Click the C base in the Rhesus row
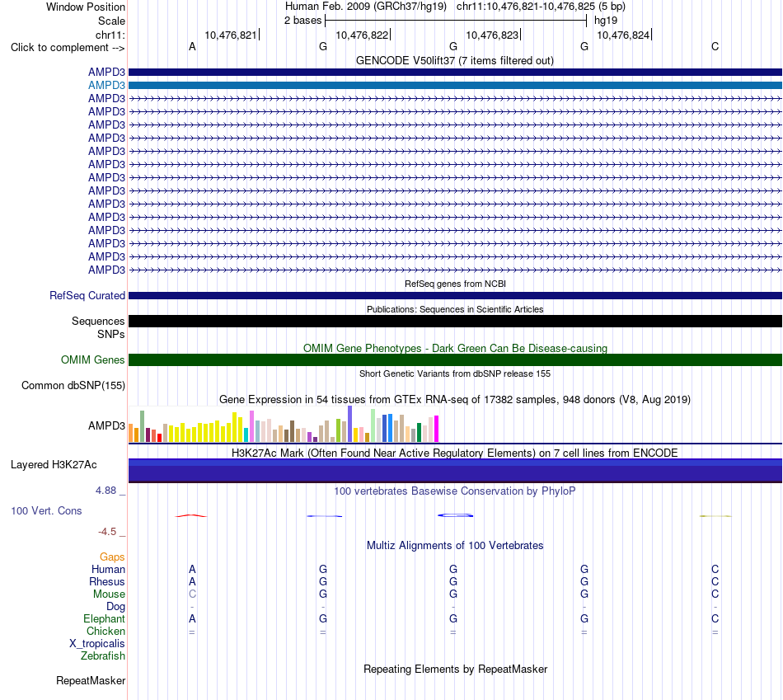This screenshot has height=700, width=783. pyautogui.click(x=715, y=581)
